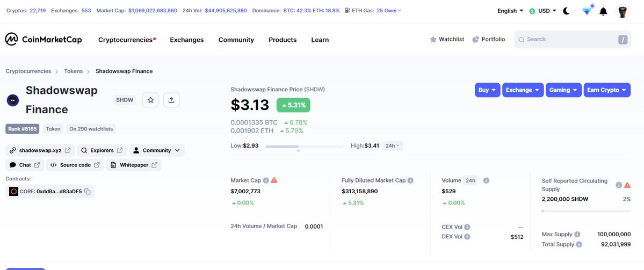Open the Portfolio link
This screenshot has height=270, width=644.
coord(489,39)
